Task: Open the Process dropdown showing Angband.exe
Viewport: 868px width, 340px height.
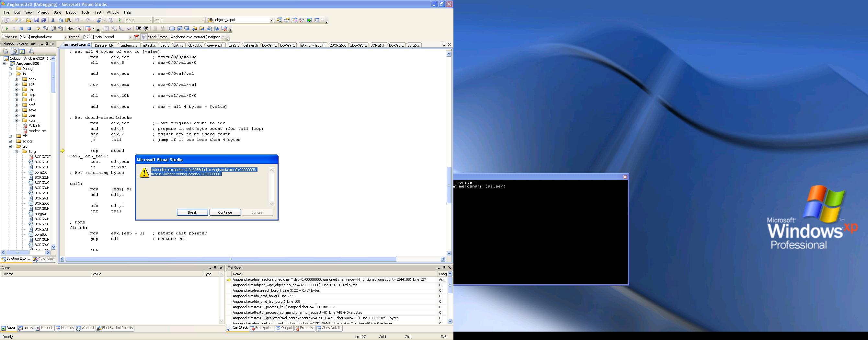Action: coord(65,37)
